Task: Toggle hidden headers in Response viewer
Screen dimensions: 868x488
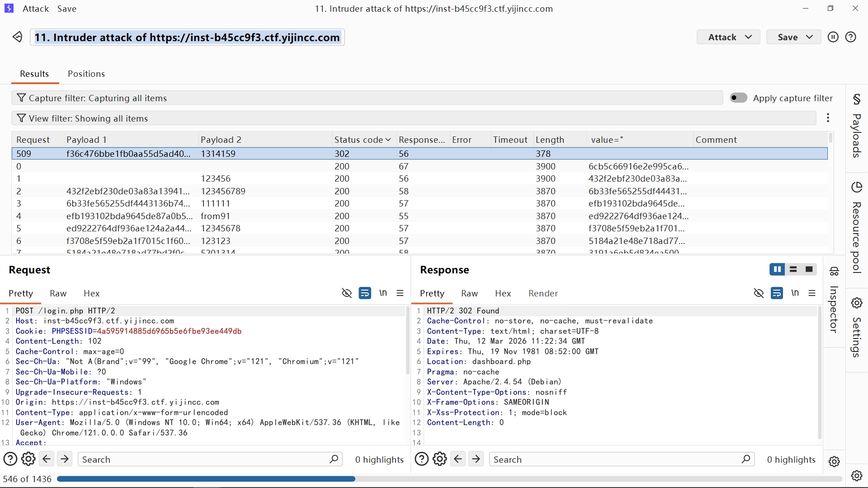Action: click(759, 293)
